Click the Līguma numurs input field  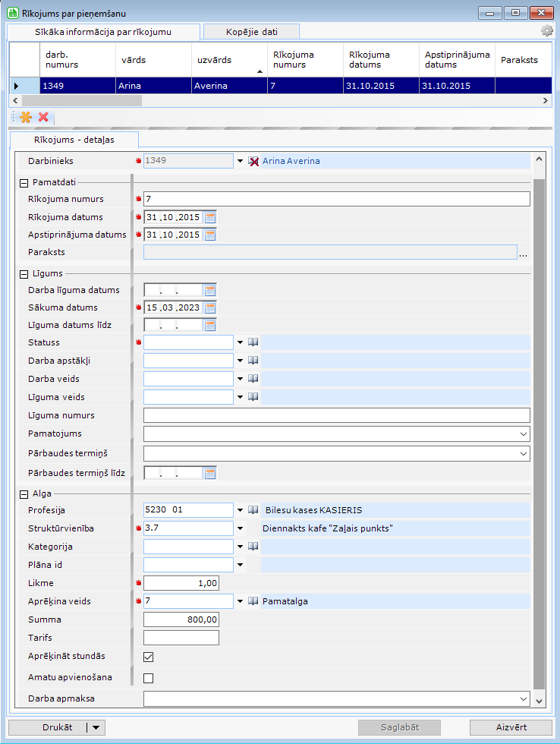(336, 415)
